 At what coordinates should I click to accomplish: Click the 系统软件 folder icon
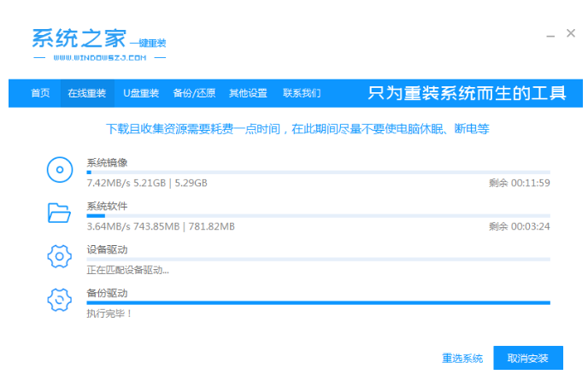pyautogui.click(x=59, y=213)
